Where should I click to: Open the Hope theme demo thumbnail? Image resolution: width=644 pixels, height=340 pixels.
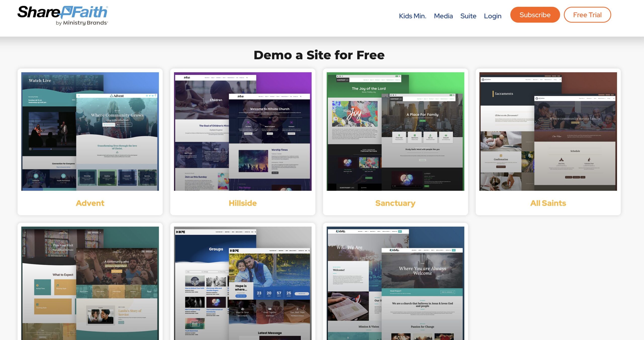[x=243, y=283]
